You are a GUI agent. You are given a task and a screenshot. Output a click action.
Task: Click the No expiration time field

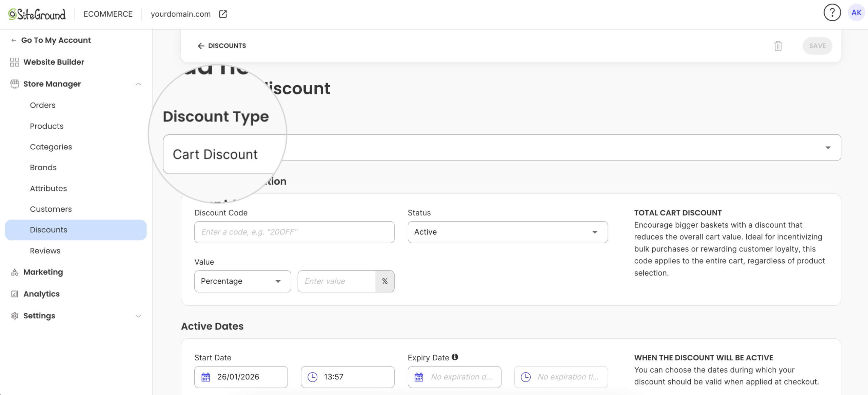pyautogui.click(x=561, y=377)
